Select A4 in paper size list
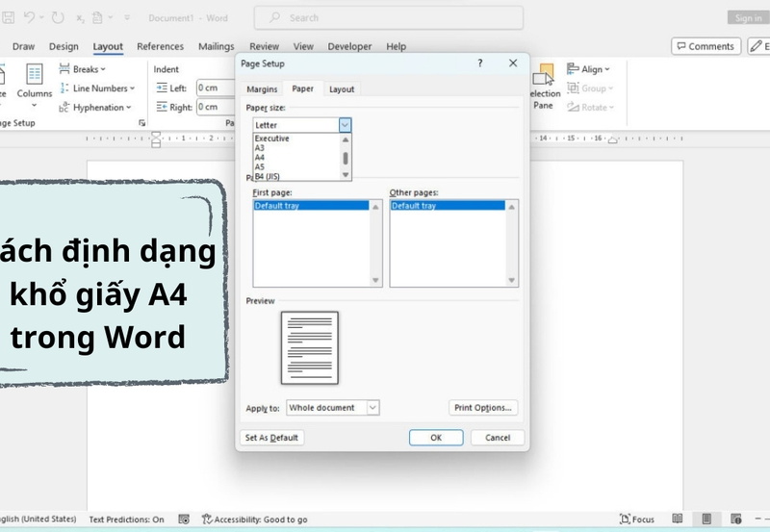Viewport: 770px width, 532px height. (295, 158)
